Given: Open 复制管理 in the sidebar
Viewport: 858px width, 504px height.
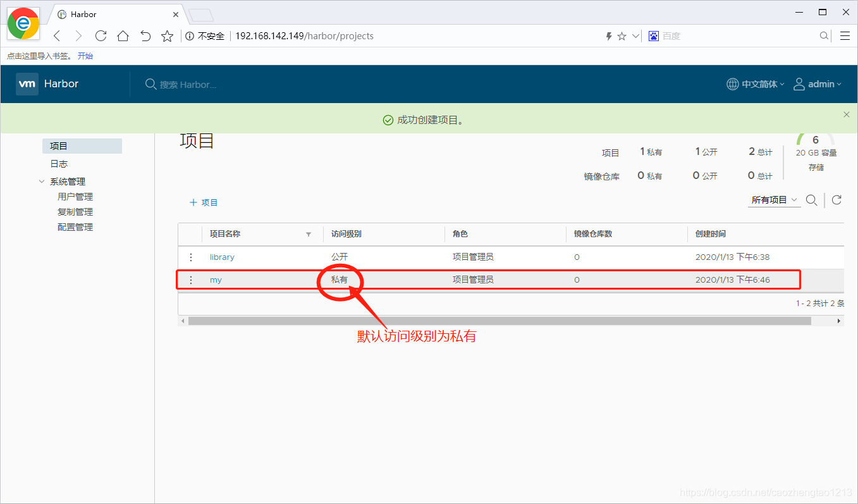Looking at the screenshot, I should [75, 212].
